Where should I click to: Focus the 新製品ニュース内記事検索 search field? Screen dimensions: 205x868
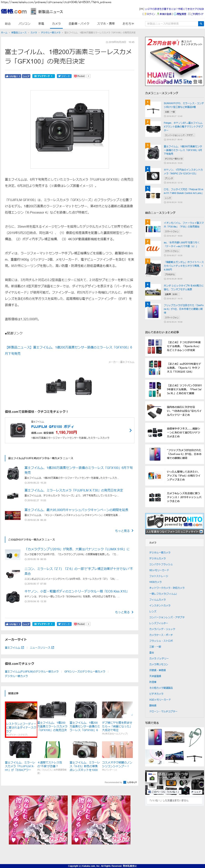[172, 24]
